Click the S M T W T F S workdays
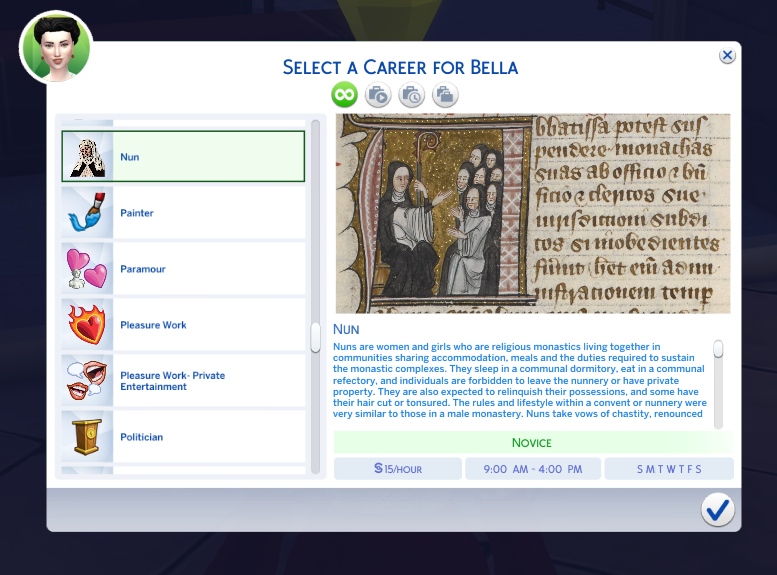Image resolution: width=777 pixels, height=575 pixels. pyautogui.click(x=669, y=469)
